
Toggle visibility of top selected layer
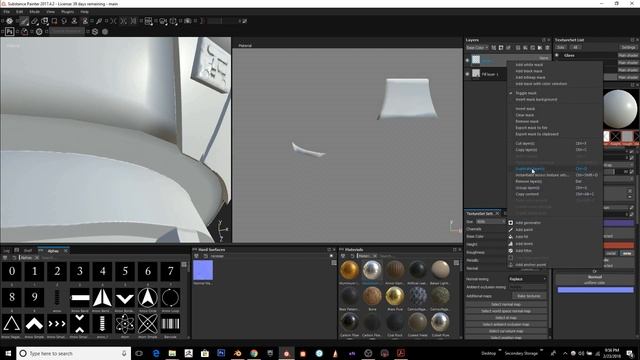coord(468,60)
